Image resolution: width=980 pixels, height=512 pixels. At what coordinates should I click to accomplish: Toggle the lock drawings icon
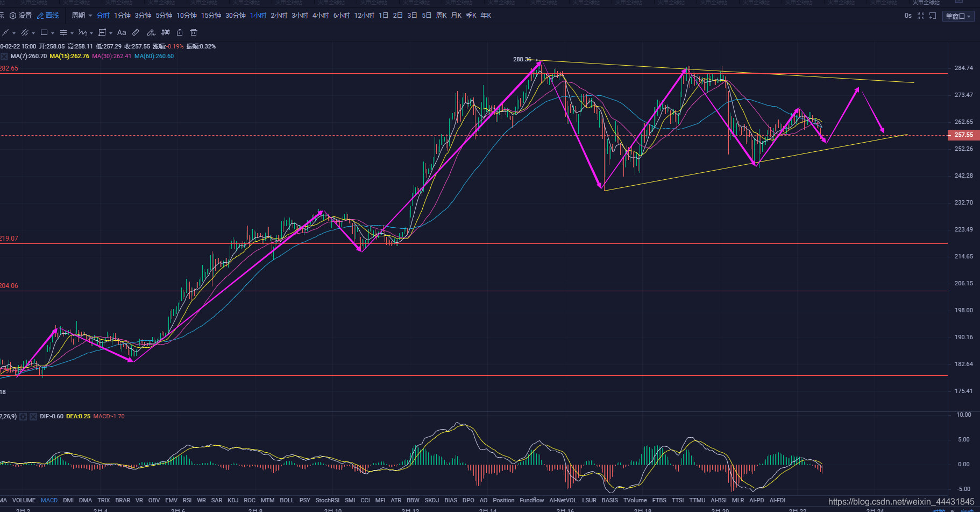pyautogui.click(x=180, y=32)
